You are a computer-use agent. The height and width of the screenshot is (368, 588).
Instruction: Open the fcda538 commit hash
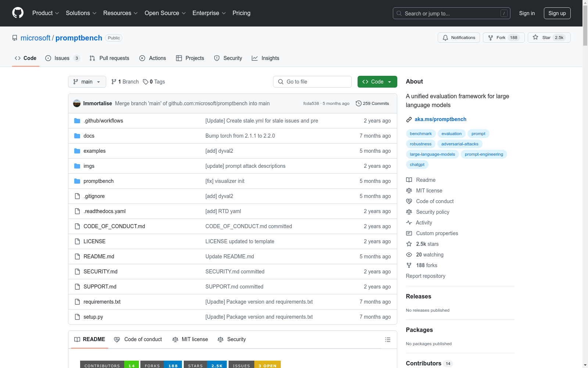(x=311, y=103)
